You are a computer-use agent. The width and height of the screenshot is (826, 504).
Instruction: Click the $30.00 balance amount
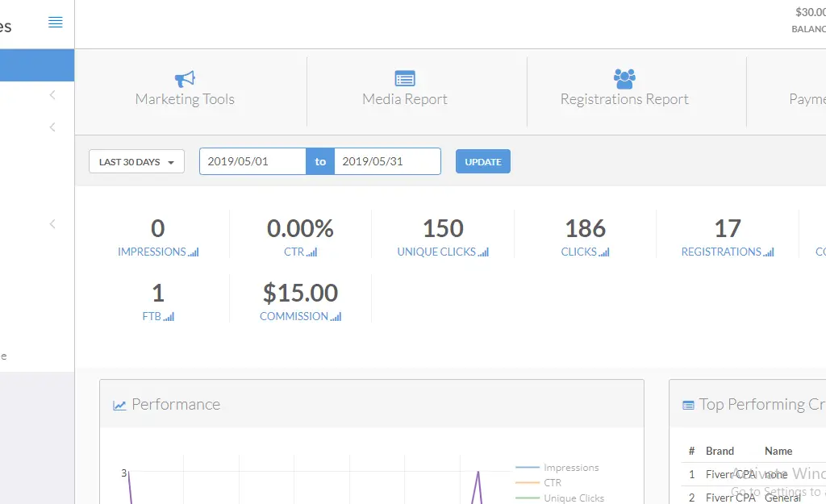(810, 12)
